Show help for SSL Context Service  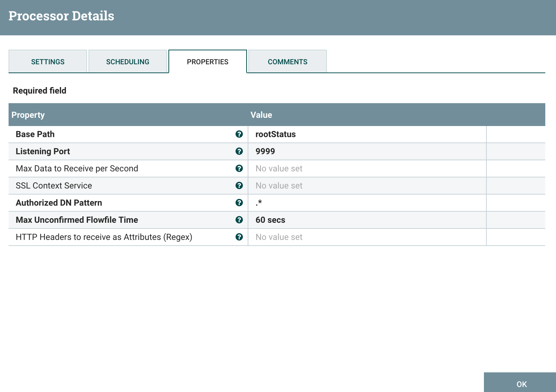pyautogui.click(x=239, y=186)
